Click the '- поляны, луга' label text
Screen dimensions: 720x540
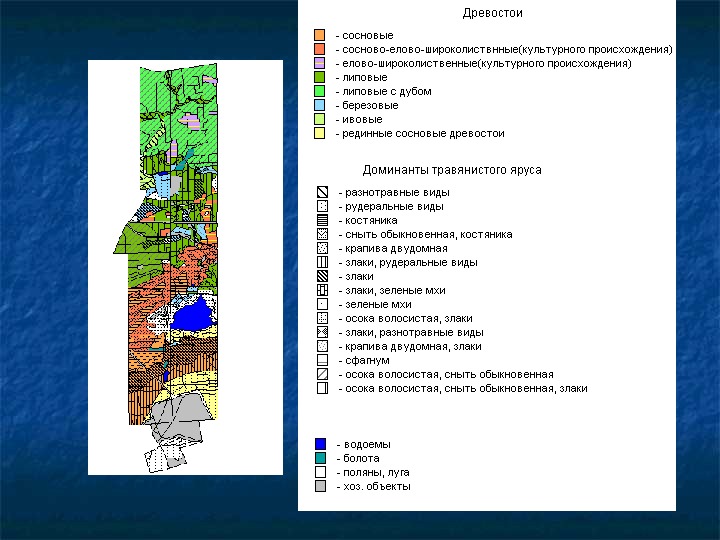(x=373, y=472)
